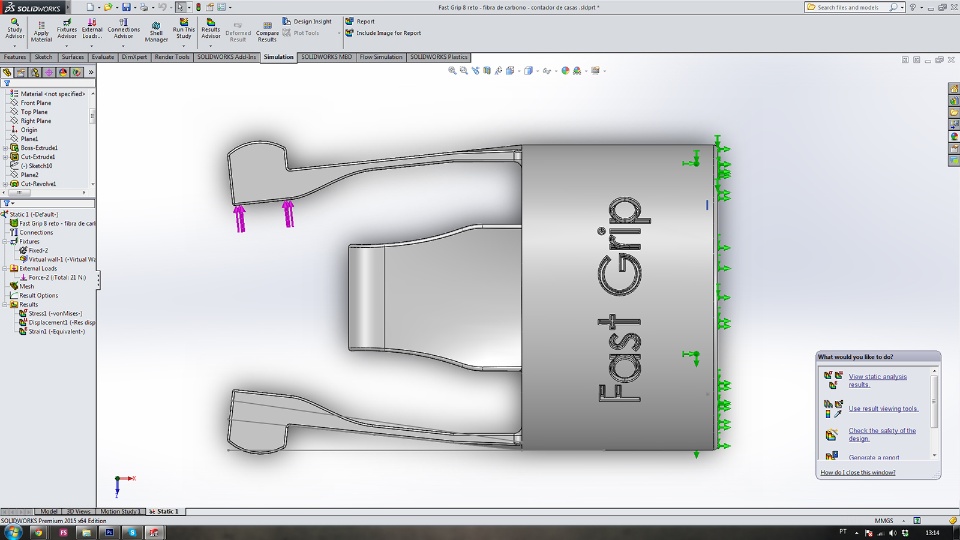Screen dimensions: 960x540
Task: Select DisplayManager tab icon
Action: [63, 72]
